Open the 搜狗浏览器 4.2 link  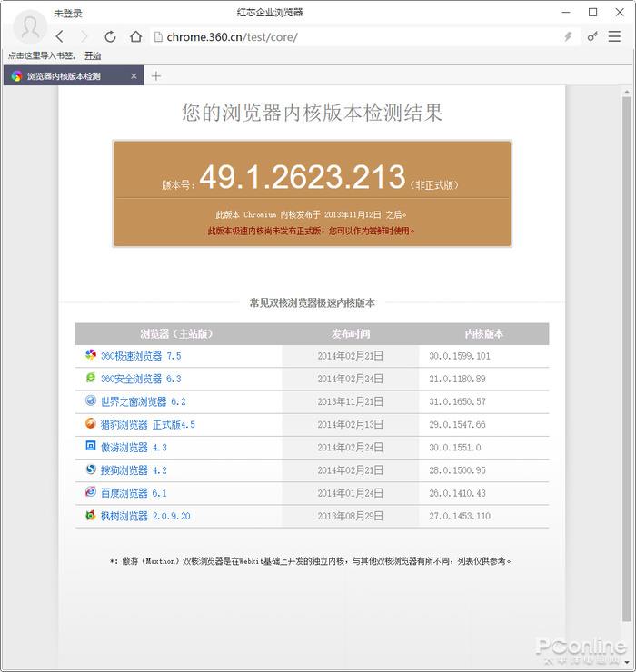click(x=133, y=470)
